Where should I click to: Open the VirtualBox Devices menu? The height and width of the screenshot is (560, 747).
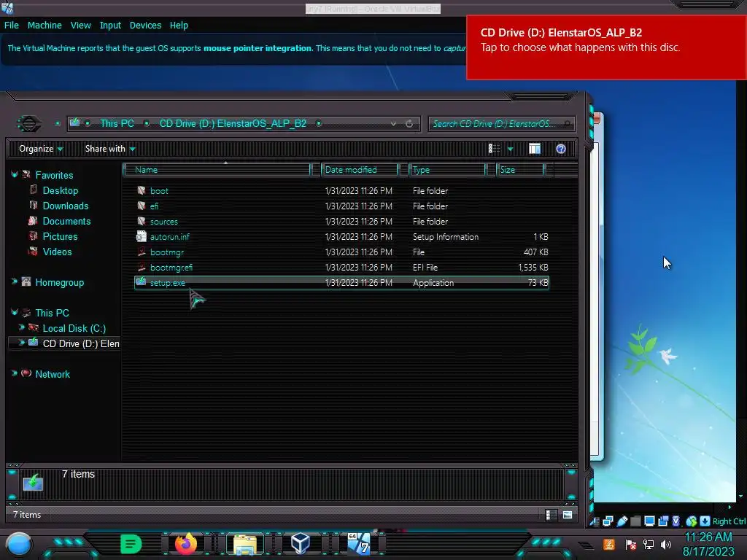[145, 26]
